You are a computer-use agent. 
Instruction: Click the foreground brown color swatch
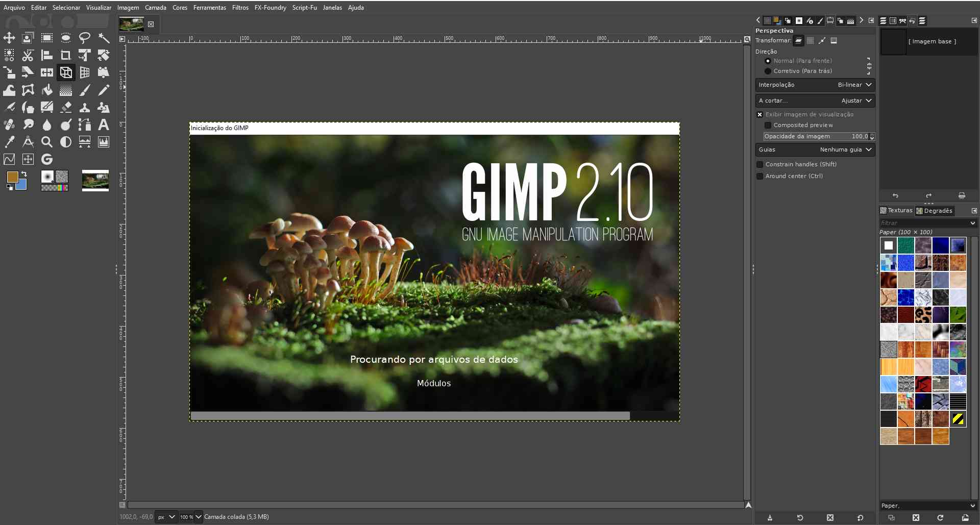[x=12, y=177]
